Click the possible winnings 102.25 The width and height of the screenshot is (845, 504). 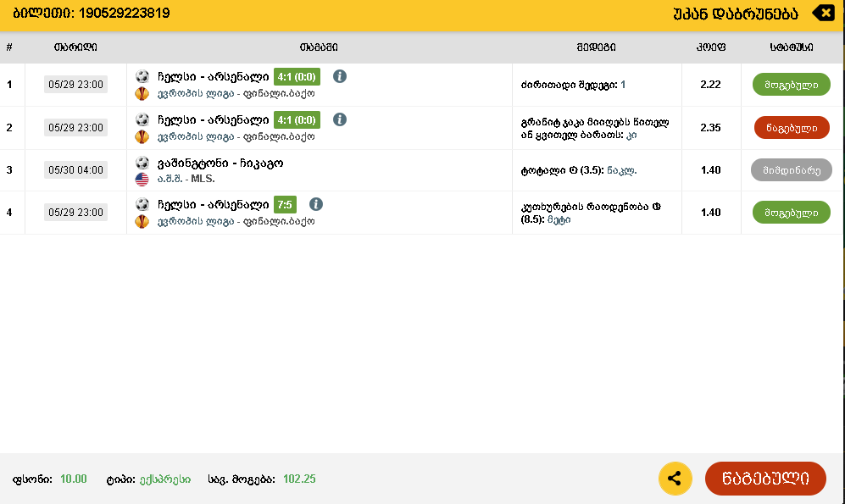[x=299, y=479]
